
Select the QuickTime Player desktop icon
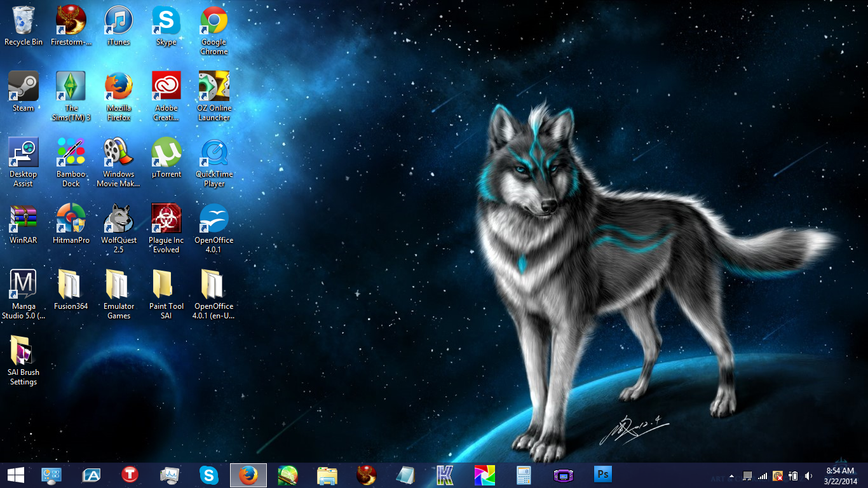[214, 153]
